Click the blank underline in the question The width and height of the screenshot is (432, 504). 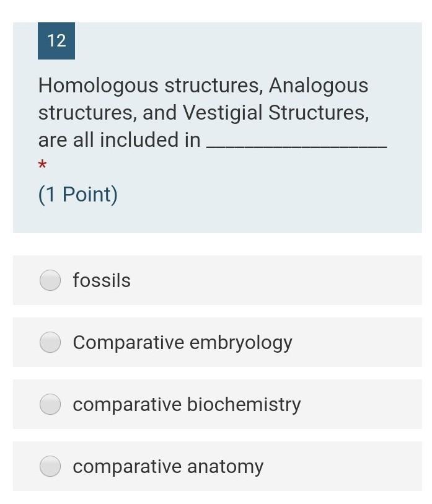pos(296,144)
